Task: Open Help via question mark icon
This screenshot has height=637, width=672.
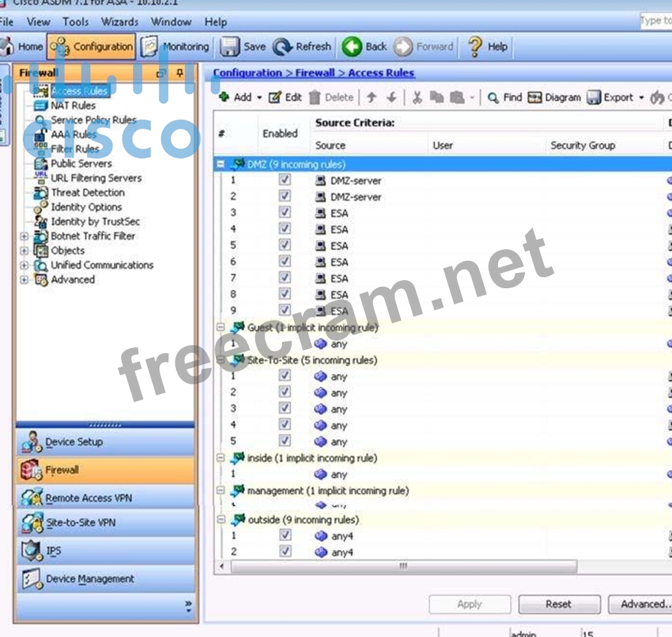Action: click(x=475, y=47)
